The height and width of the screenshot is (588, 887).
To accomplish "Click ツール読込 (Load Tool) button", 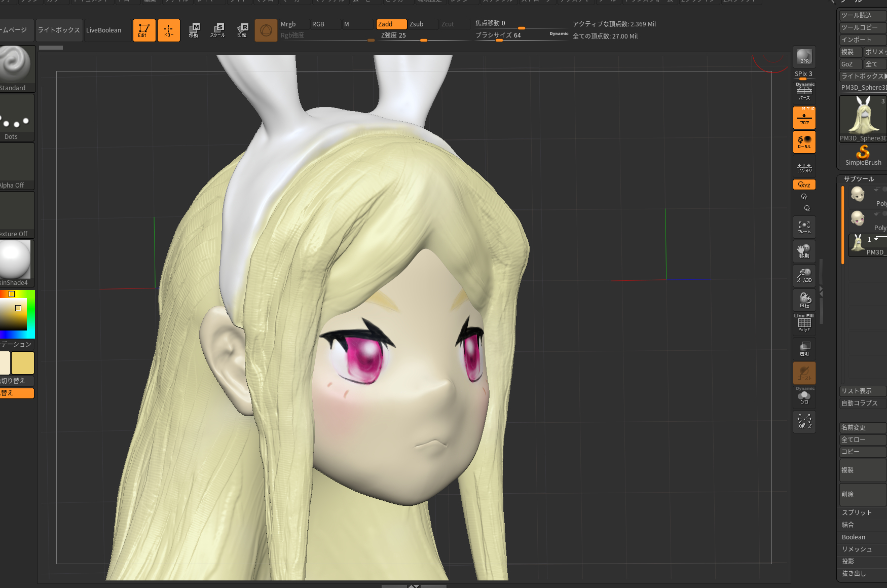I will (x=863, y=15).
